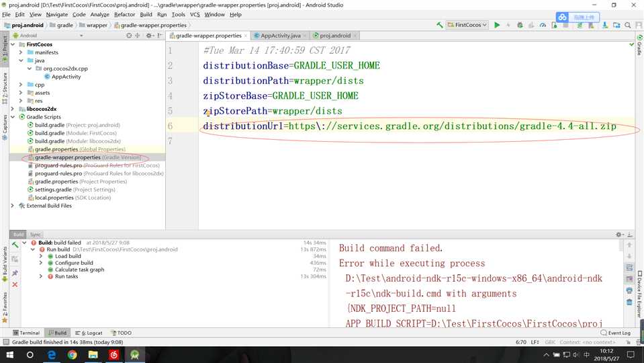Open the Android profiler gauge icon

543,25
